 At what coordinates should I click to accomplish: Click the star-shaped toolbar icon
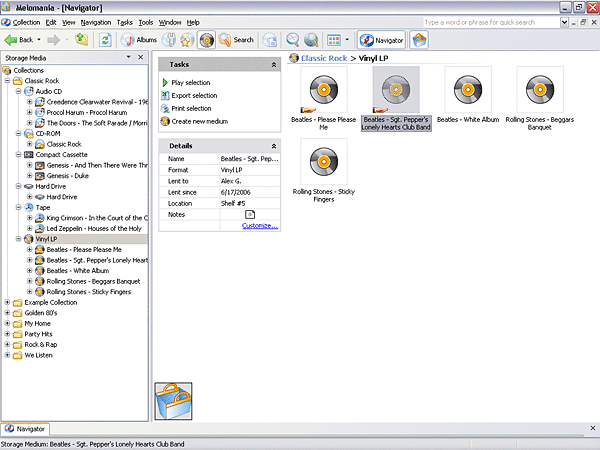tap(187, 40)
